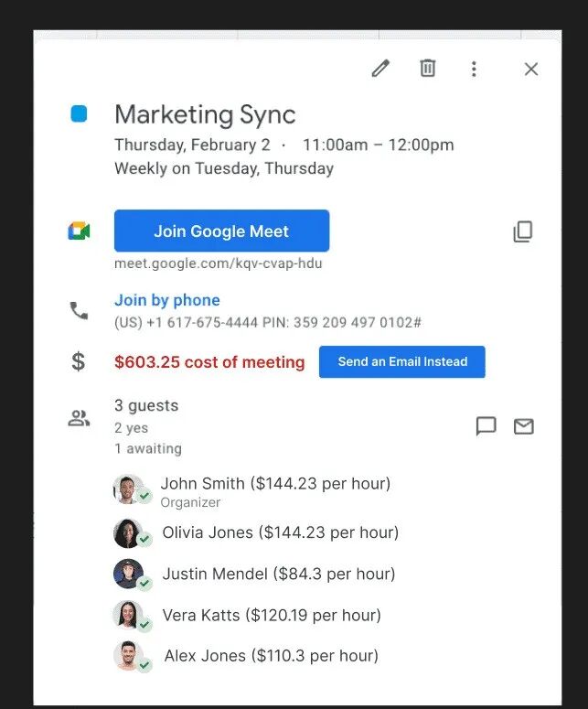
Task: Click the 3 guests heading
Action: pos(146,405)
